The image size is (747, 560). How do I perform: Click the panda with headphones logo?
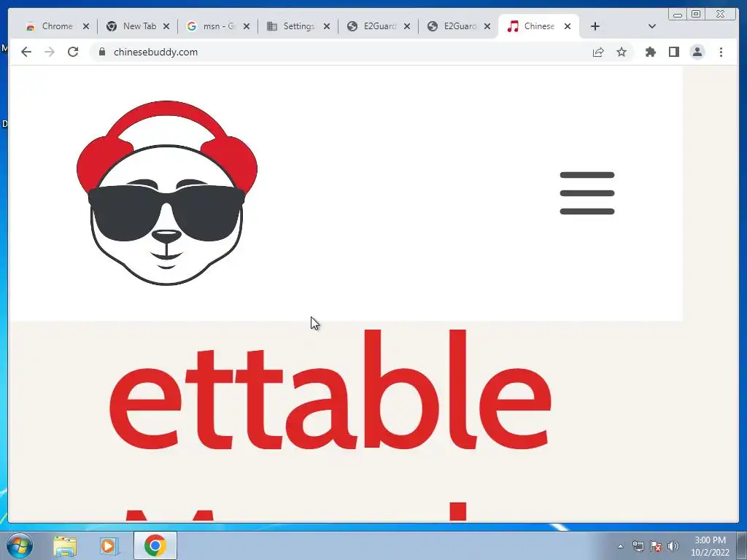(167, 192)
